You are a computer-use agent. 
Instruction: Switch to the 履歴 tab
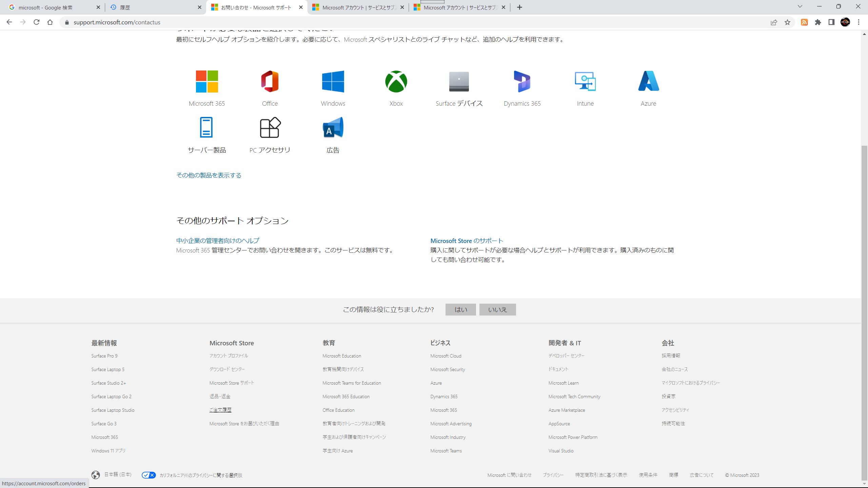tap(155, 7)
